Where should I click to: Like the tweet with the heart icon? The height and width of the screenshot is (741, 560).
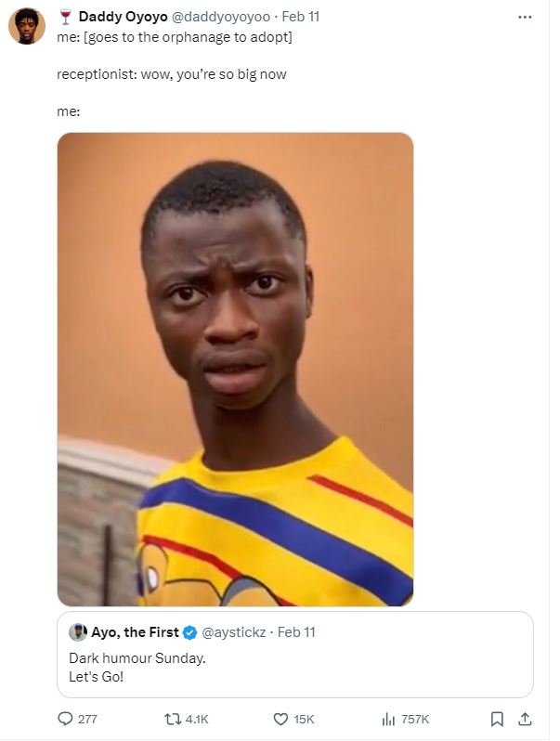(280, 719)
